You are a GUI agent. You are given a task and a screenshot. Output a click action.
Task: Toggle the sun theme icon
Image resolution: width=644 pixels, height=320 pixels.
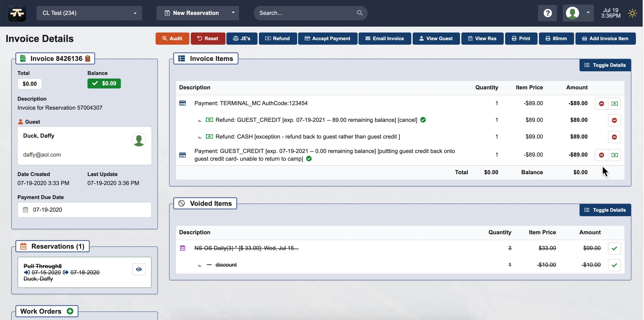(x=632, y=13)
